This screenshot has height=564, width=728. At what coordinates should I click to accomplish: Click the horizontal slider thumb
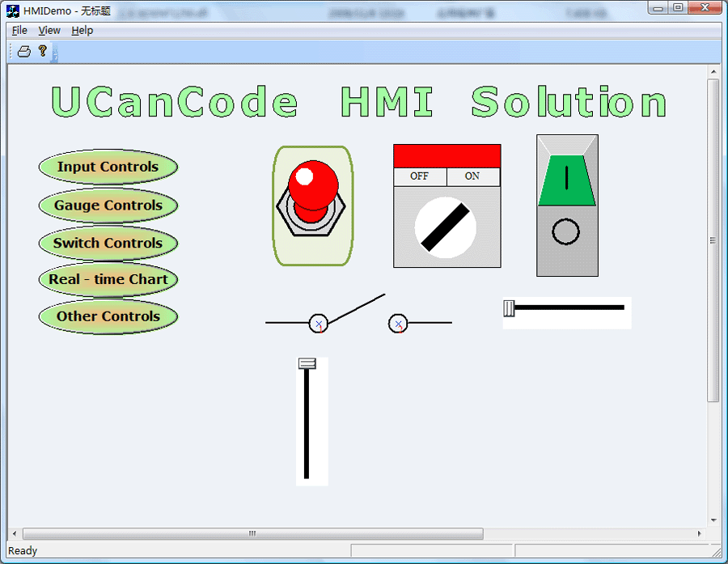point(509,307)
